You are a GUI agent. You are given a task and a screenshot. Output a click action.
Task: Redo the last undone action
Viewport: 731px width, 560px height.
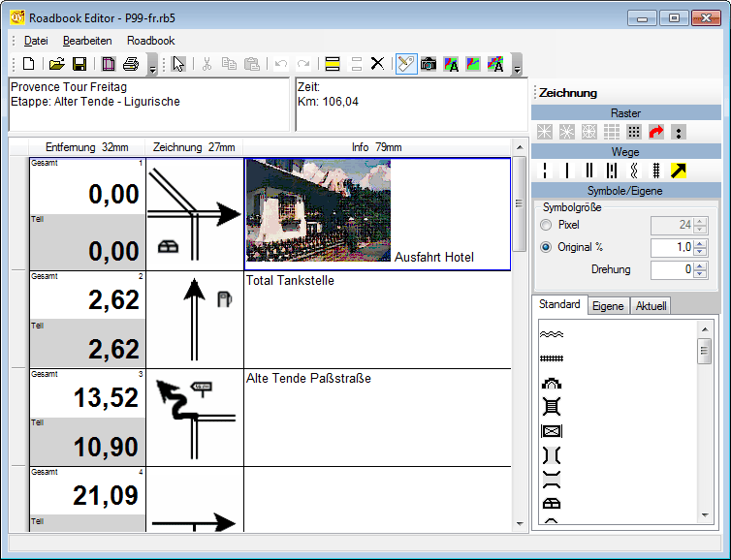point(303,64)
